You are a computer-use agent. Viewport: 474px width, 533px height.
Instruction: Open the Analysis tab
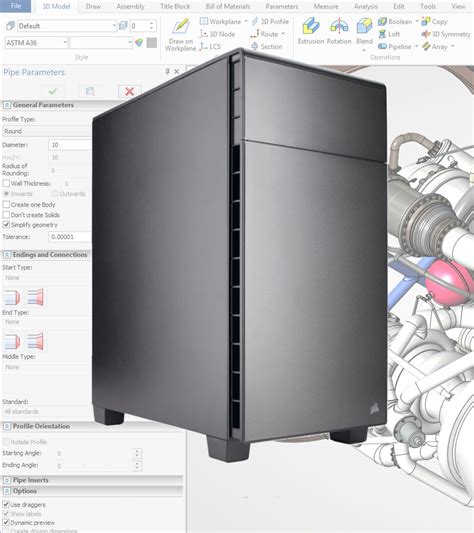pyautogui.click(x=366, y=6)
